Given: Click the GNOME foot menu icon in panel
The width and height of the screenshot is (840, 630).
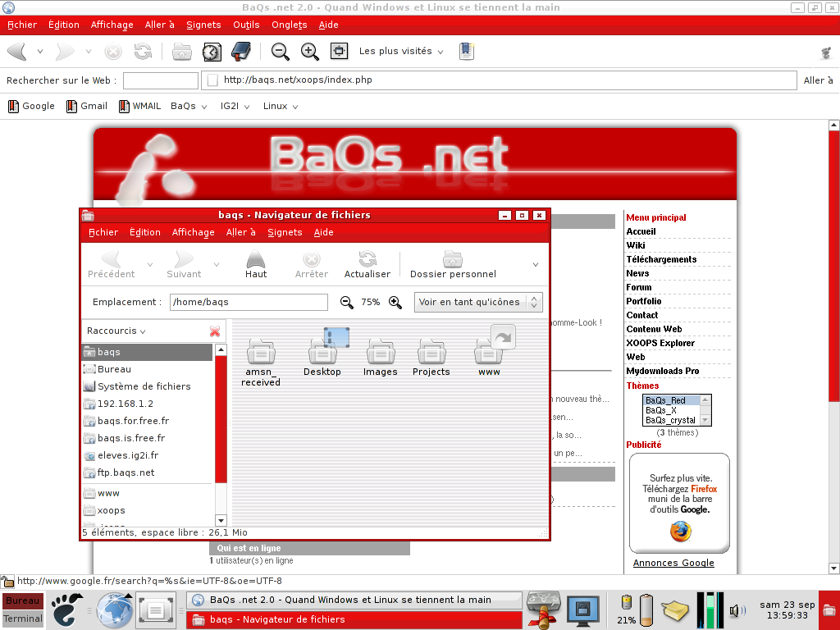Looking at the screenshot, I should click(x=67, y=609).
